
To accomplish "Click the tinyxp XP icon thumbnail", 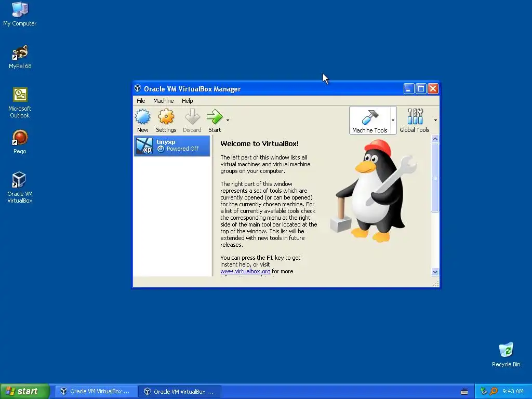I will [144, 146].
